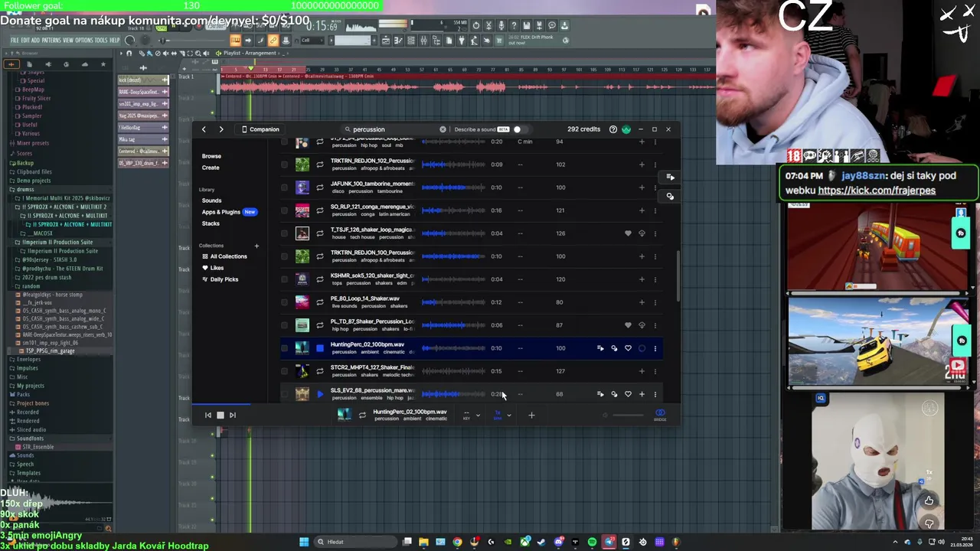The image size is (980, 551).
Task: Open more options for SO_RLP_121_conga row
Action: (x=655, y=210)
